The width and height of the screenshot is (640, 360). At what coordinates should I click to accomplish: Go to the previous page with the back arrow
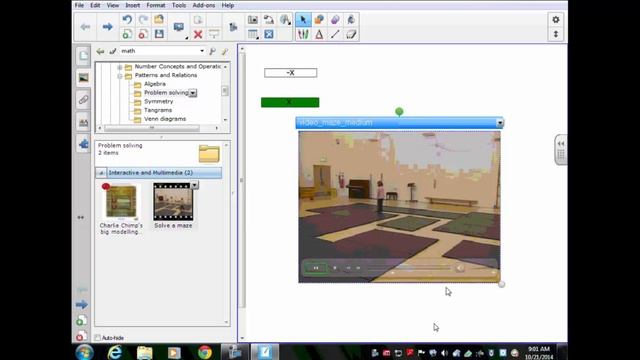click(x=85, y=27)
